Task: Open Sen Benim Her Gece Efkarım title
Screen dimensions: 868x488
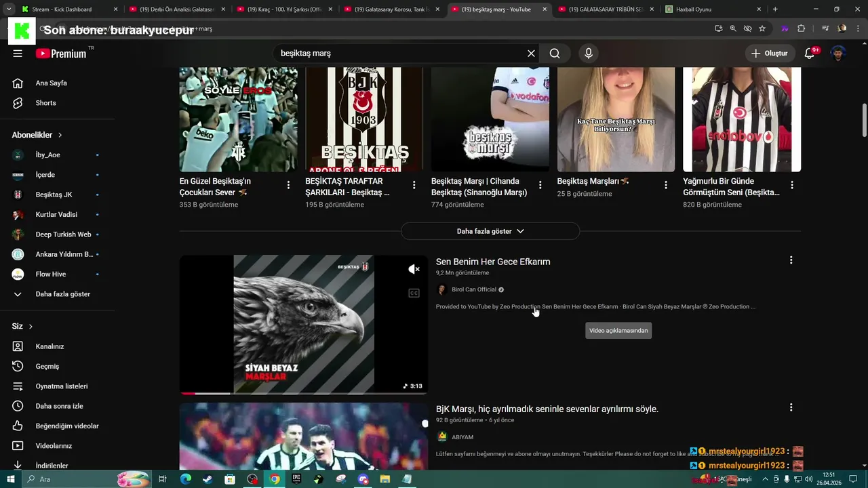Action: (x=493, y=262)
